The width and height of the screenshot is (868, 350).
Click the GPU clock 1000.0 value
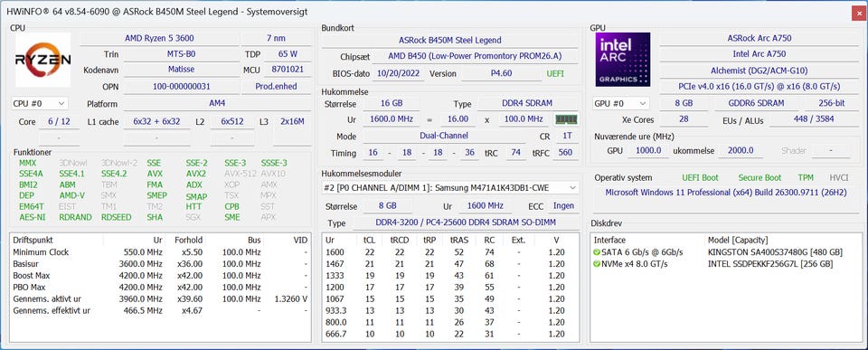click(x=648, y=151)
